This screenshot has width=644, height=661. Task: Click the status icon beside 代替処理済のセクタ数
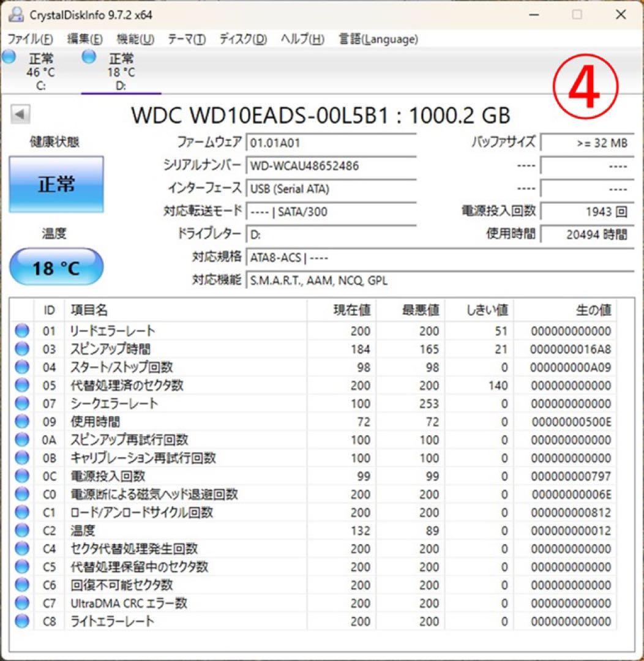(21, 386)
